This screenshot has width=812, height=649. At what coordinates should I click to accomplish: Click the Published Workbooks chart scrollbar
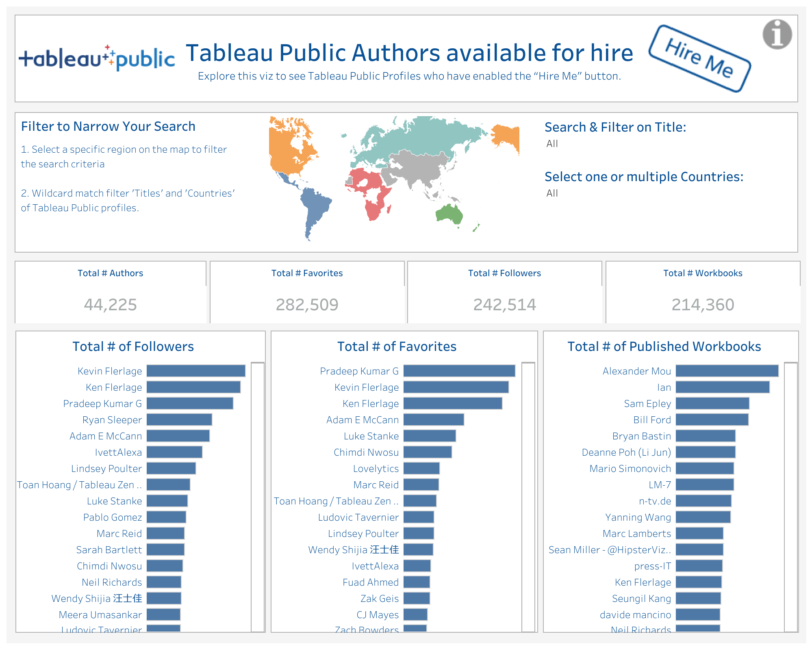[791, 497]
